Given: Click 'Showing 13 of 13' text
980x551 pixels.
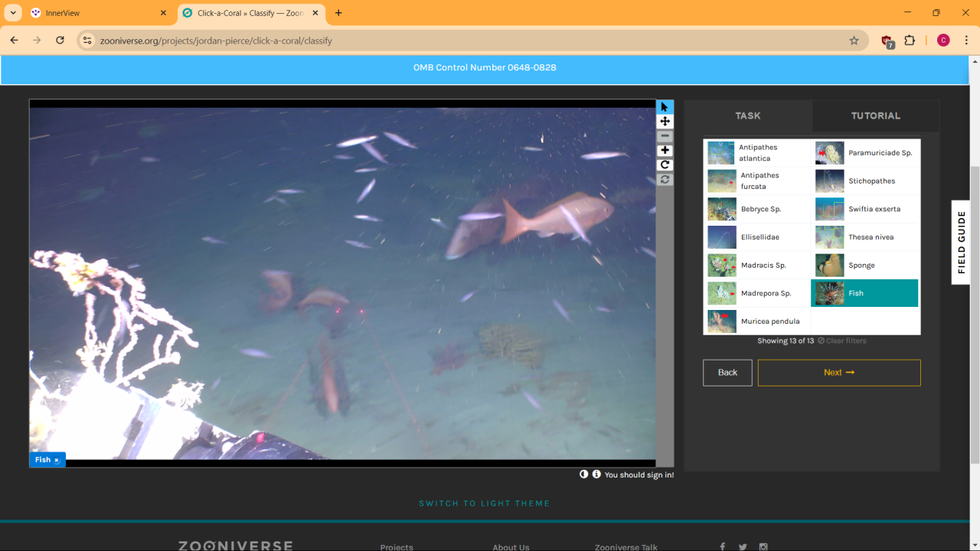Looking at the screenshot, I should click(x=786, y=341).
